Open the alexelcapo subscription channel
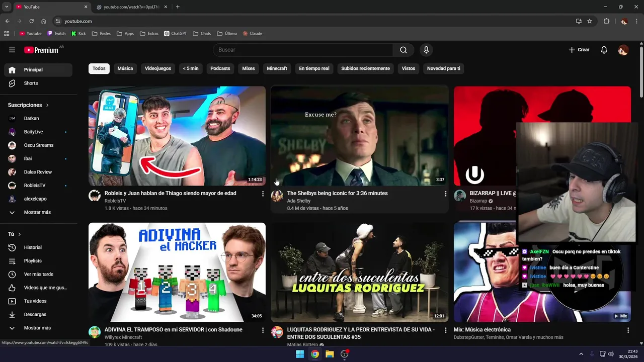 (x=38, y=199)
